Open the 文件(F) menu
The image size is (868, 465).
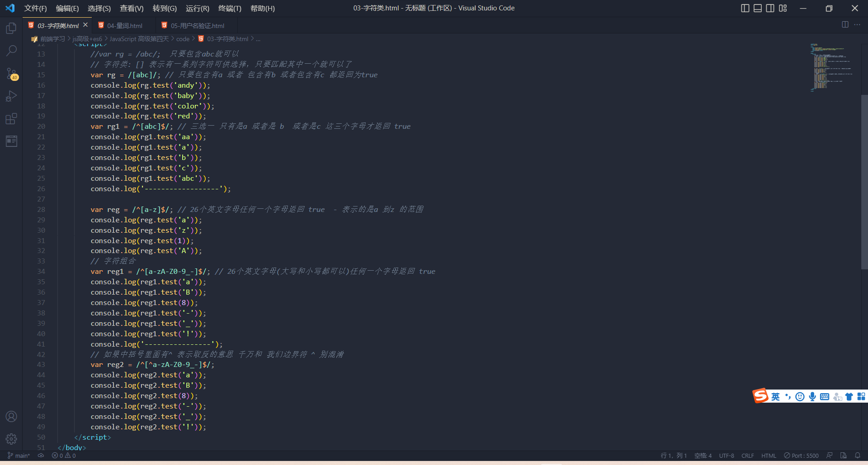tap(36, 8)
